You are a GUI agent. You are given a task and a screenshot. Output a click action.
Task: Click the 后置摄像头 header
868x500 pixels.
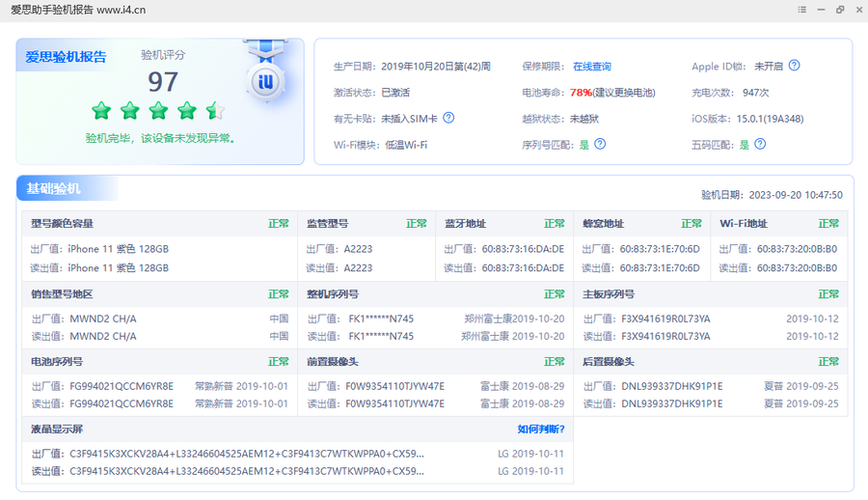pos(609,361)
